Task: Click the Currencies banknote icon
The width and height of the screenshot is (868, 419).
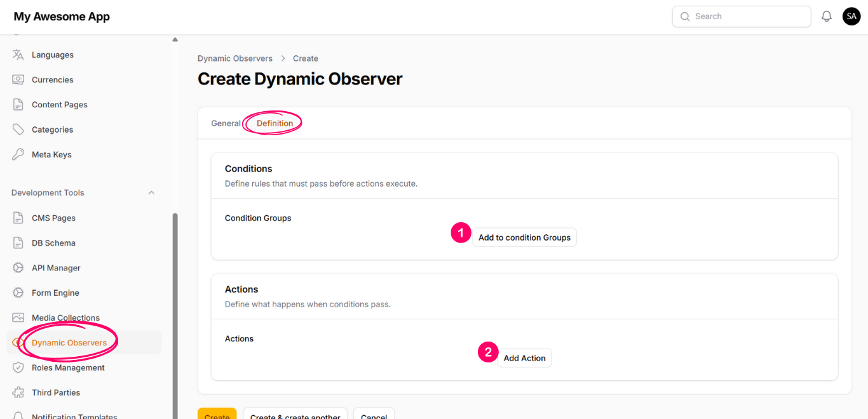Action: click(x=18, y=80)
